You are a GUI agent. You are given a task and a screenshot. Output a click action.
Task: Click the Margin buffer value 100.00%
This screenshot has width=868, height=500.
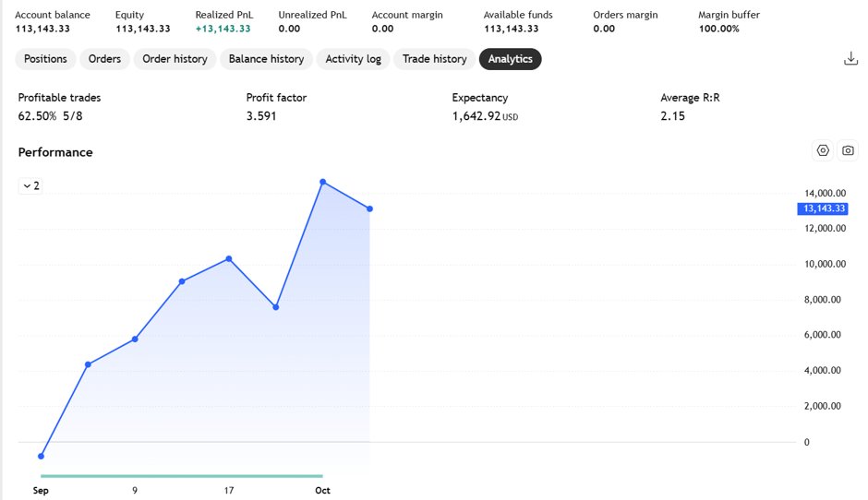[x=718, y=29]
